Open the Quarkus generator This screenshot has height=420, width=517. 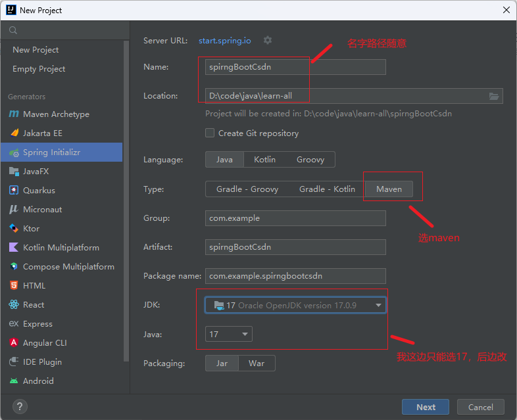click(62, 191)
